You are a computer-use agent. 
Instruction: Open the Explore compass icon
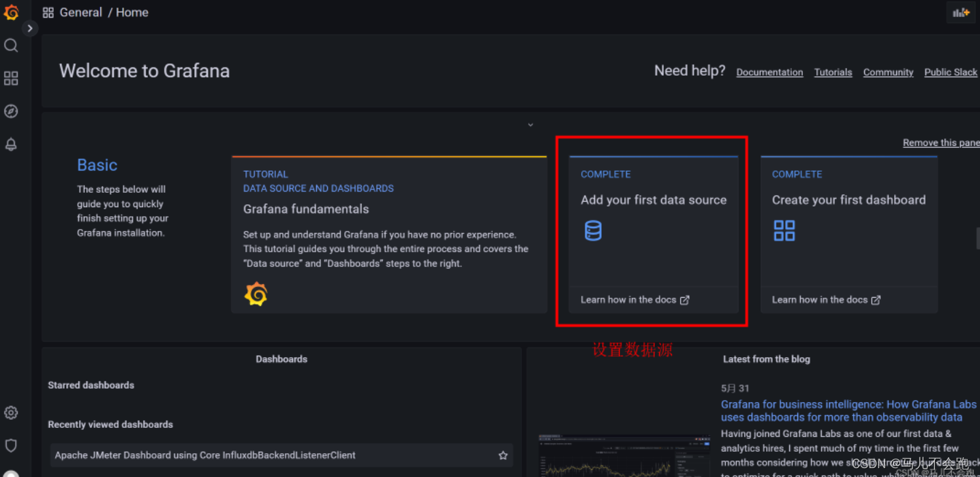tap(11, 111)
